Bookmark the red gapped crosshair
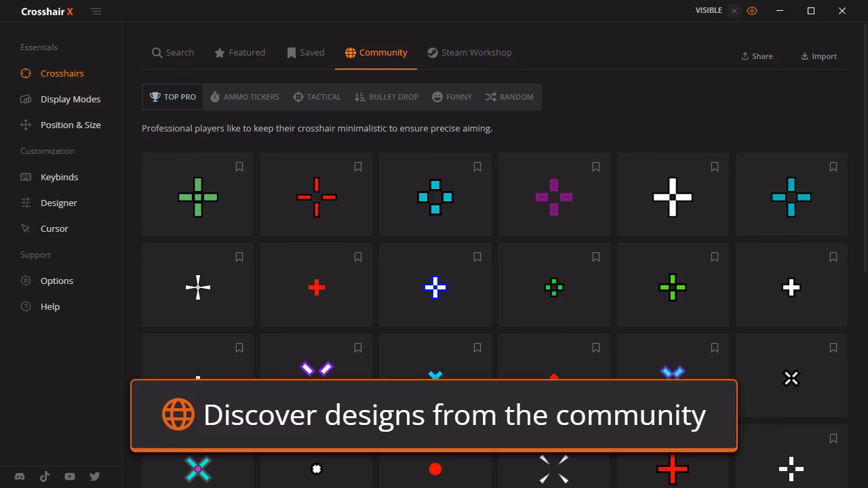 click(x=358, y=167)
